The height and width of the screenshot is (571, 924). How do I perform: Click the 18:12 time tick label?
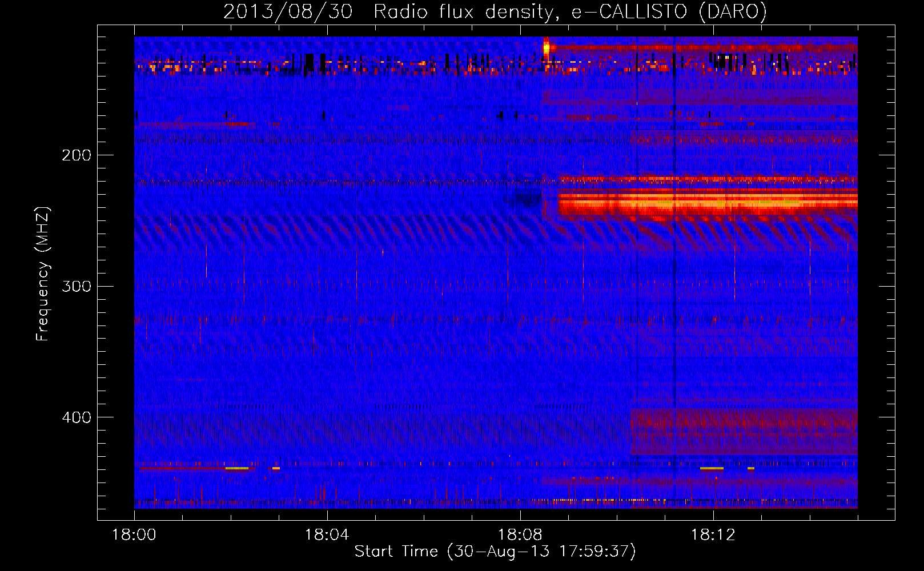713,535
